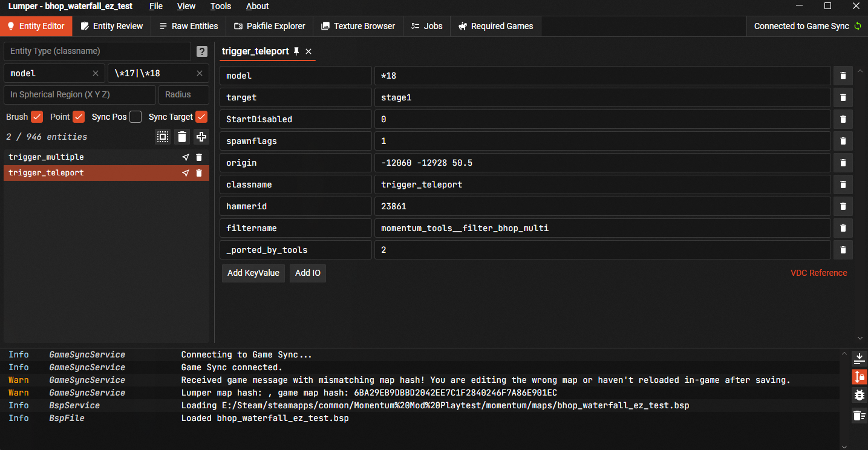Pin the trigger_teleport tab
This screenshot has height=450, width=868.
pyautogui.click(x=296, y=51)
